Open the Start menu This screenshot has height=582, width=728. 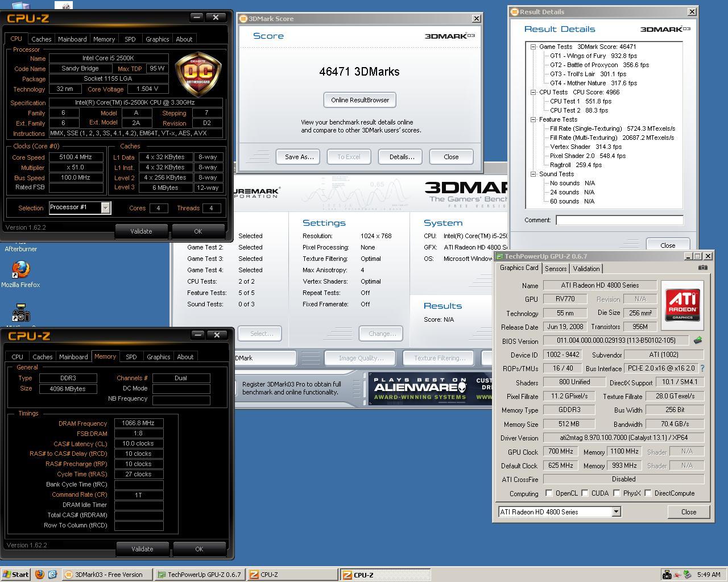[x=15, y=575]
